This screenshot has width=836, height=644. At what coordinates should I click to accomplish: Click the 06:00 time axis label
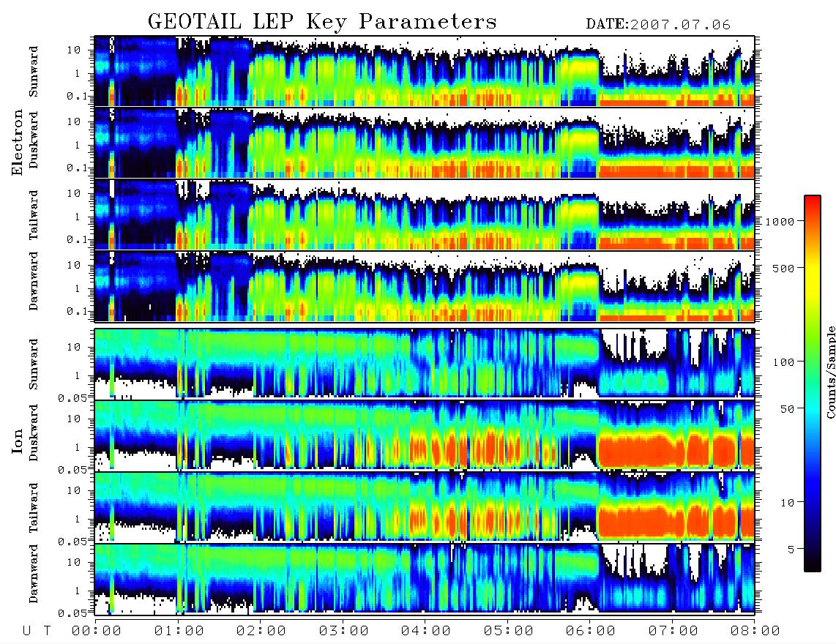click(x=591, y=631)
